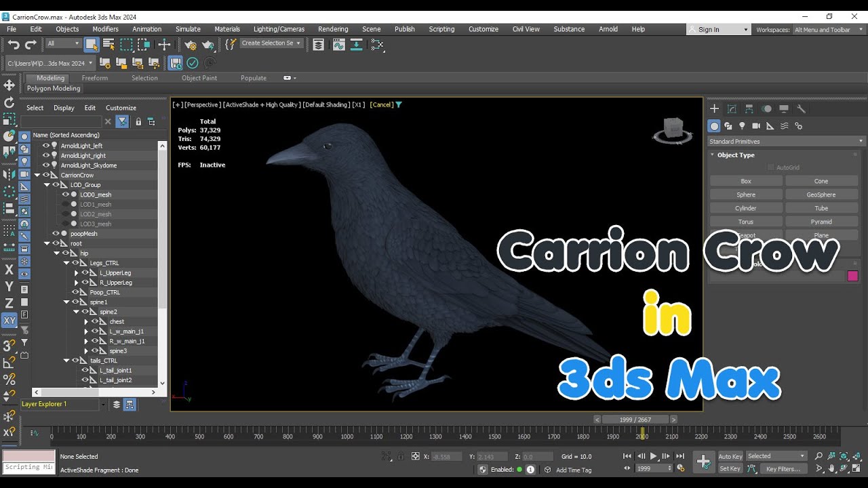The width and height of the screenshot is (868, 488).
Task: Toggle the AutoGrid checkbox
Action: (x=770, y=167)
